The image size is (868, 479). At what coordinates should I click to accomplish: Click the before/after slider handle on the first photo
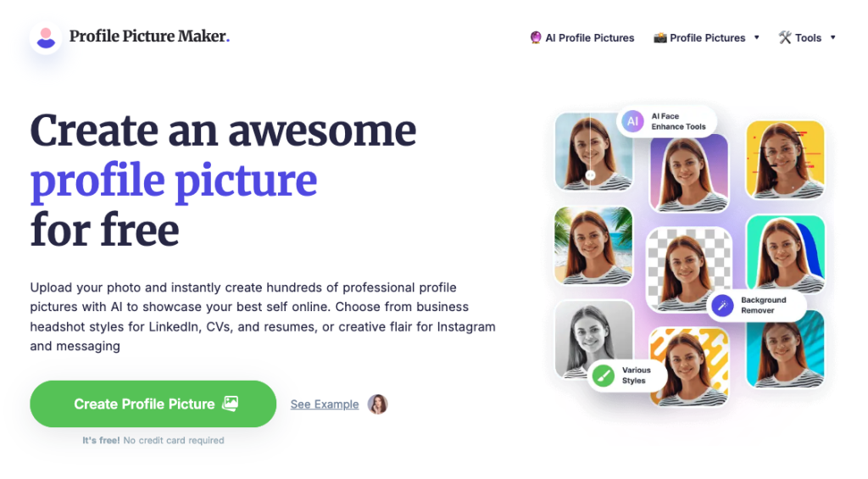point(590,175)
